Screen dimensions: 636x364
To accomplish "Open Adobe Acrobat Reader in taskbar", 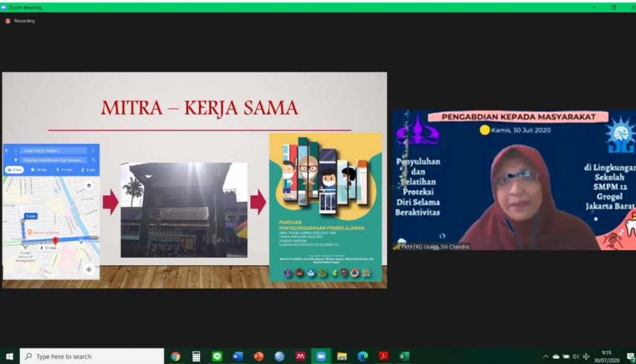I will point(383,357).
